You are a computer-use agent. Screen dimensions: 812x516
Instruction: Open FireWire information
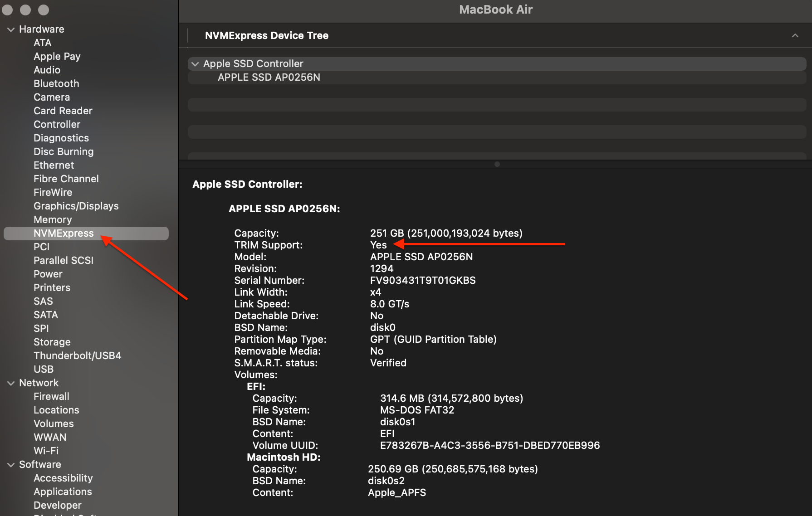tap(53, 192)
